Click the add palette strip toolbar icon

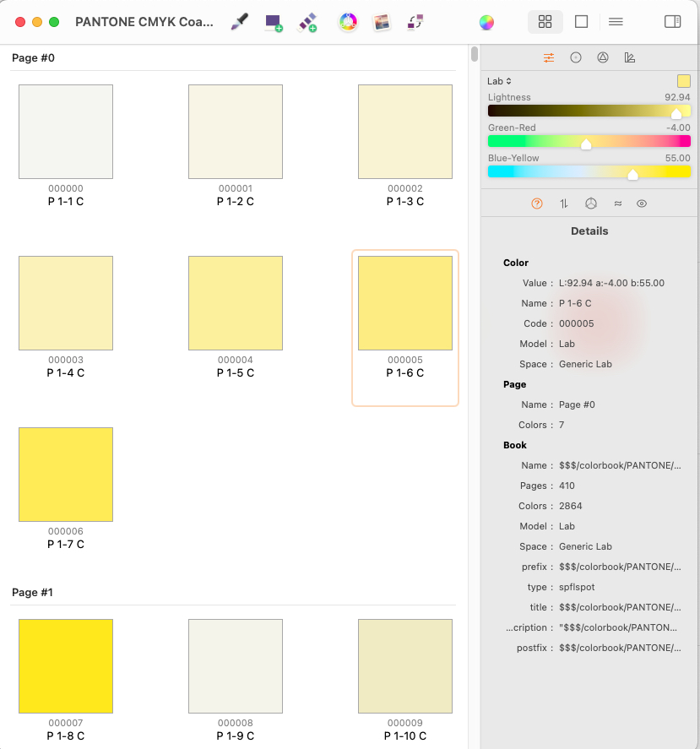pyautogui.click(x=307, y=22)
